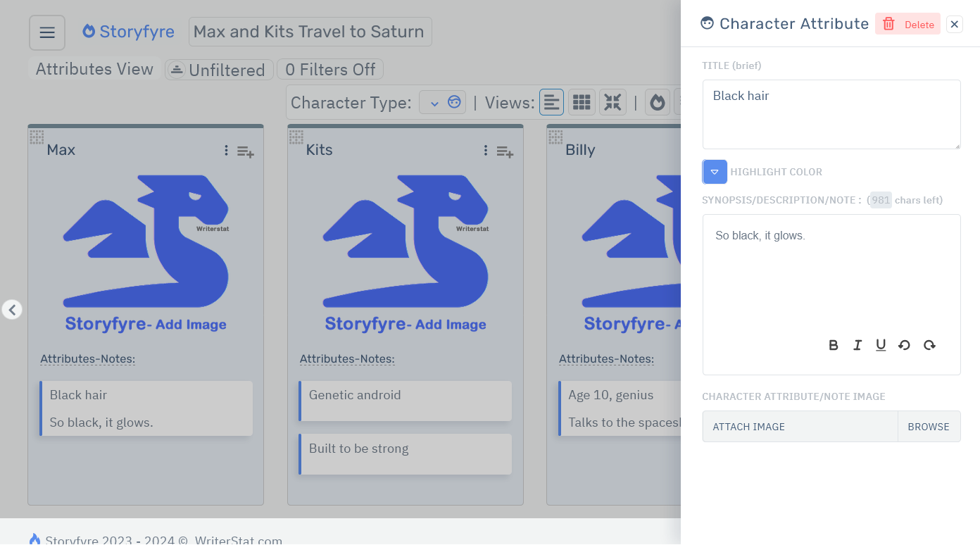Toggle the 0 Filters Off control
The height and width of the screenshot is (545, 980).
tap(329, 69)
